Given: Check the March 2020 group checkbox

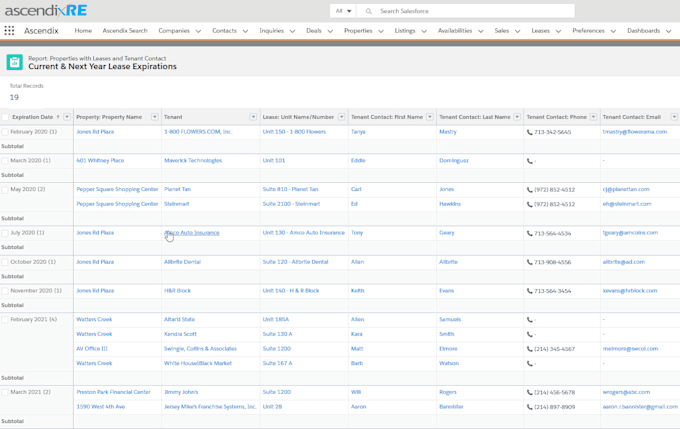Looking at the screenshot, I should pyautogui.click(x=5, y=161).
